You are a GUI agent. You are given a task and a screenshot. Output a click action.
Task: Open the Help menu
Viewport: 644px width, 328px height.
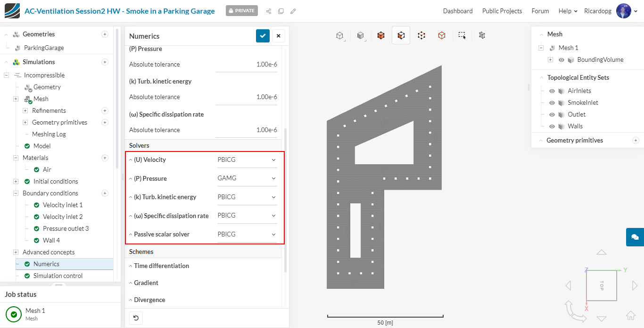[568, 11]
